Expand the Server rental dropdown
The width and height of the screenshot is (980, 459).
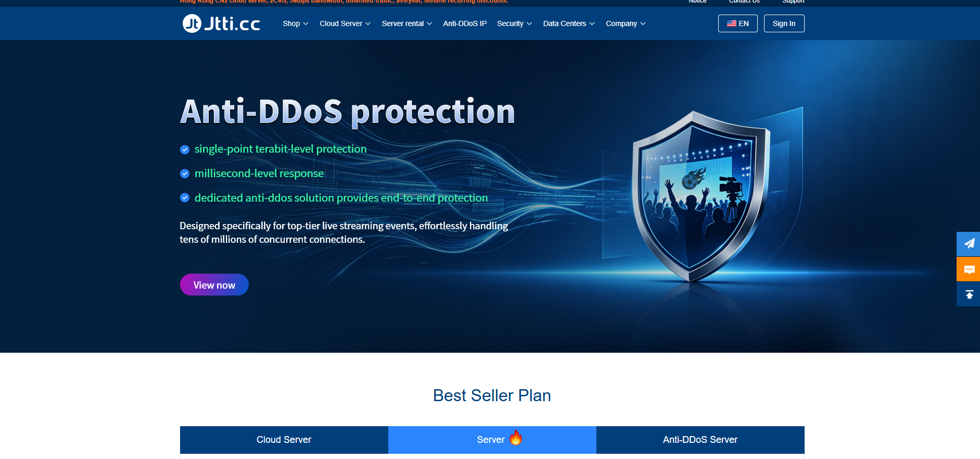pyautogui.click(x=407, y=23)
